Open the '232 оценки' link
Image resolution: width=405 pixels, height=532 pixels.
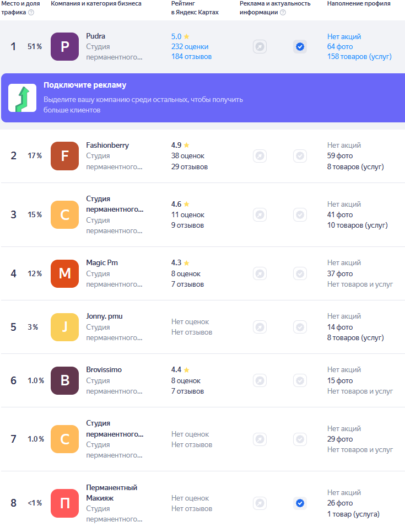pos(190,46)
